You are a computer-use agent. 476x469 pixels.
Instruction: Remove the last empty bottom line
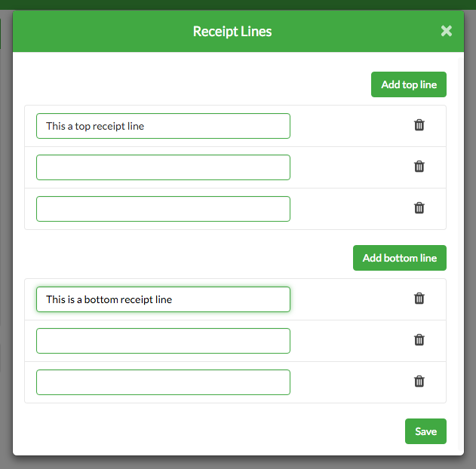(x=419, y=382)
